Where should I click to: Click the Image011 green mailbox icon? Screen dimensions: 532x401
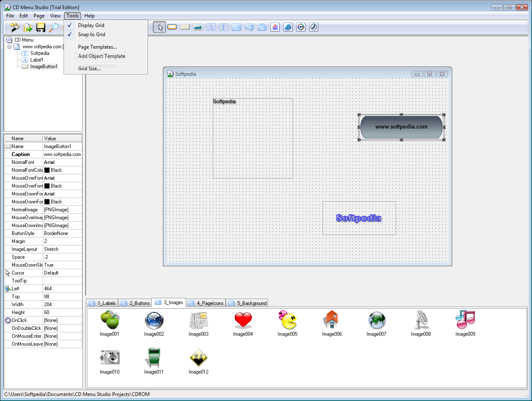(154, 358)
